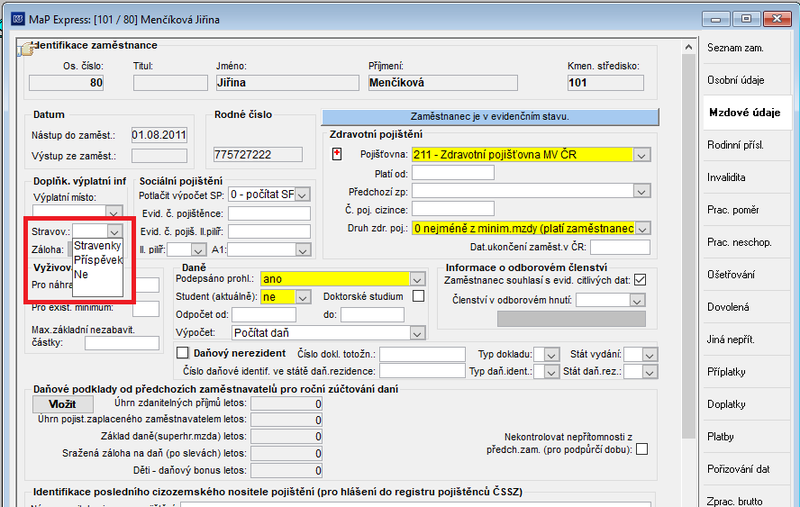Click the Dat.ukončení zaměst.v ČR field
The width and height of the screenshot is (800, 507).
click(x=620, y=247)
